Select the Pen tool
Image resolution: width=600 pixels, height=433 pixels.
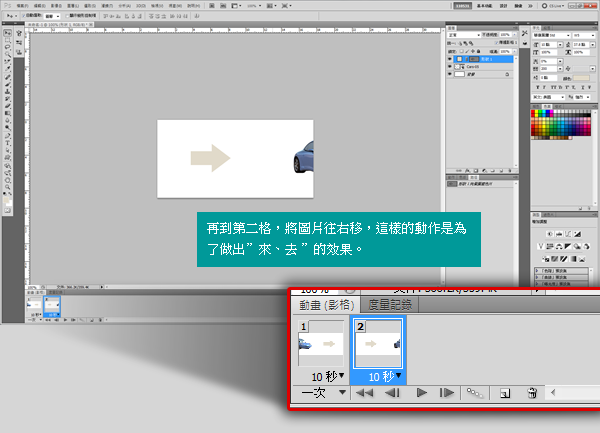tap(8, 136)
